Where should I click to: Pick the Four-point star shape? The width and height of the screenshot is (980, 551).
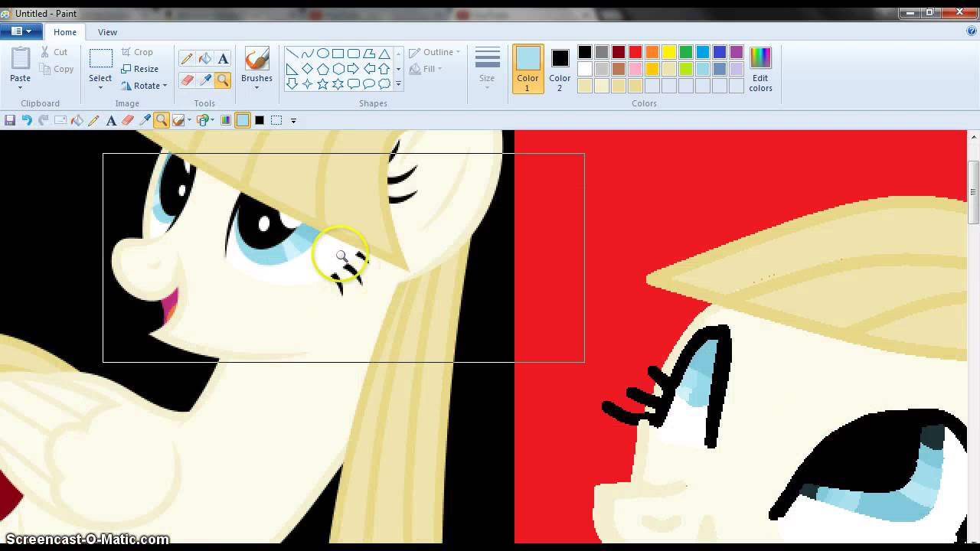tap(308, 84)
